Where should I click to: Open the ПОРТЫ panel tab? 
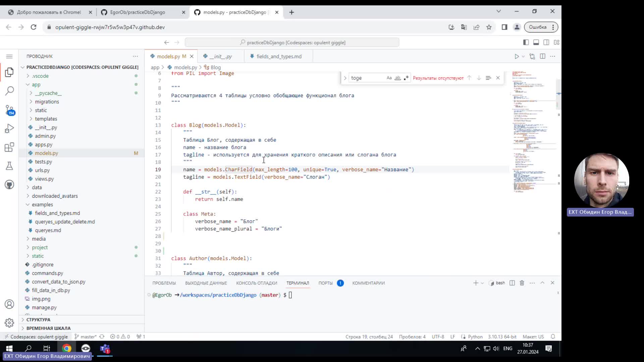(x=326, y=283)
